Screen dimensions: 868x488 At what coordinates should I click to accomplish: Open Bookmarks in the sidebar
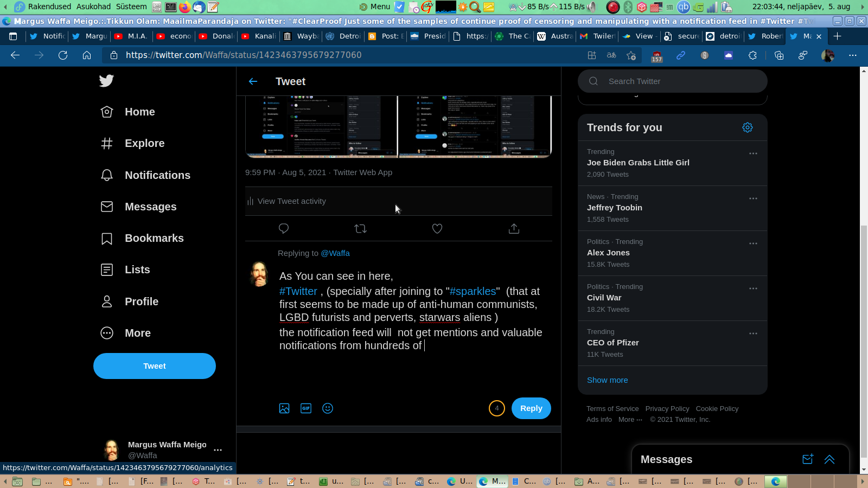pyautogui.click(x=142, y=238)
